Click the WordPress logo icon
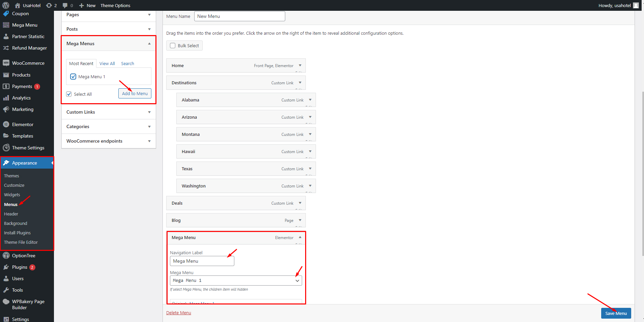Viewport: 644px width, 322px height. [x=6, y=5]
